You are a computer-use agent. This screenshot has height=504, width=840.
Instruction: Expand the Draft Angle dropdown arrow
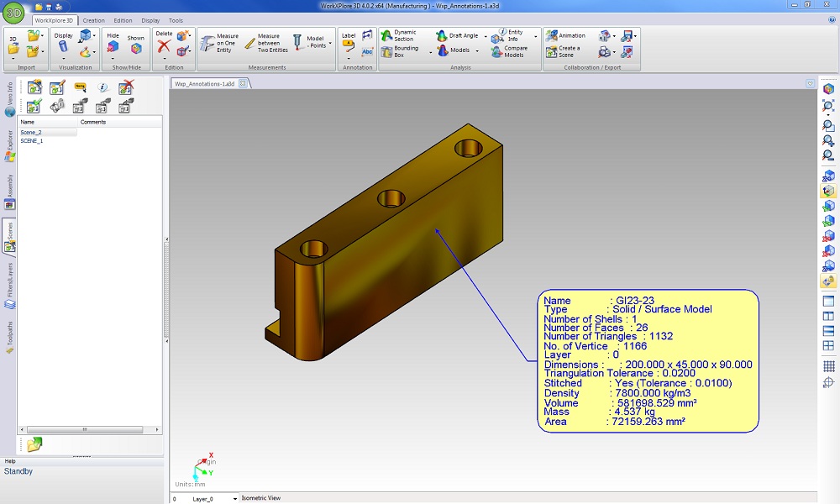coord(486,36)
